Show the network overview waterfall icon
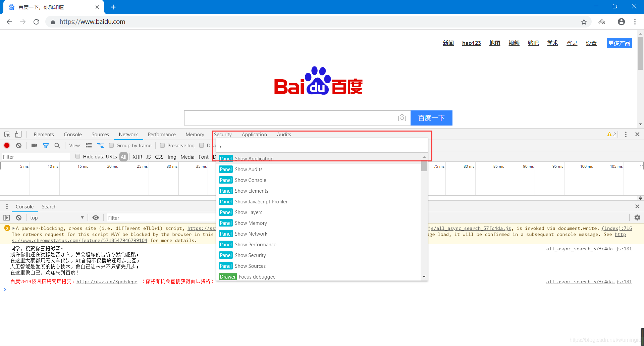The width and height of the screenshot is (644, 346). (100, 145)
